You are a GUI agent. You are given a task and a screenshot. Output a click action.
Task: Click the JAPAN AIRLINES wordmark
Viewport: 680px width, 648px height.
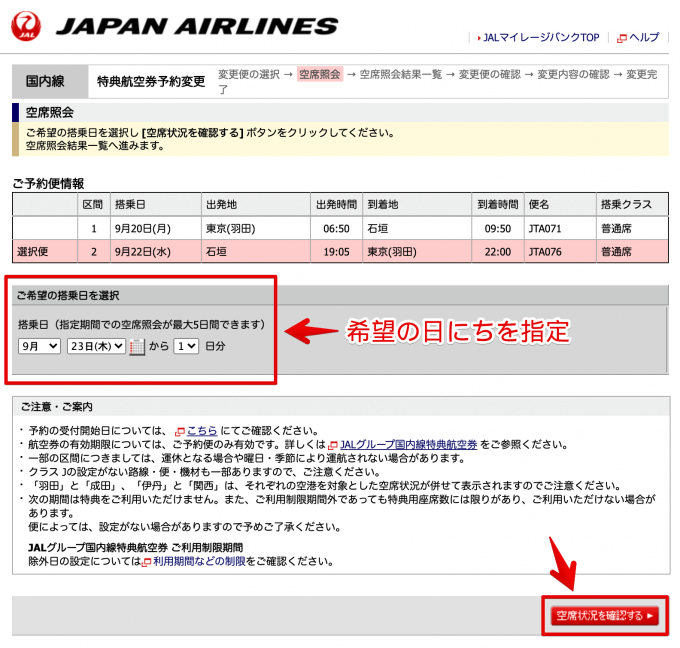click(195, 27)
